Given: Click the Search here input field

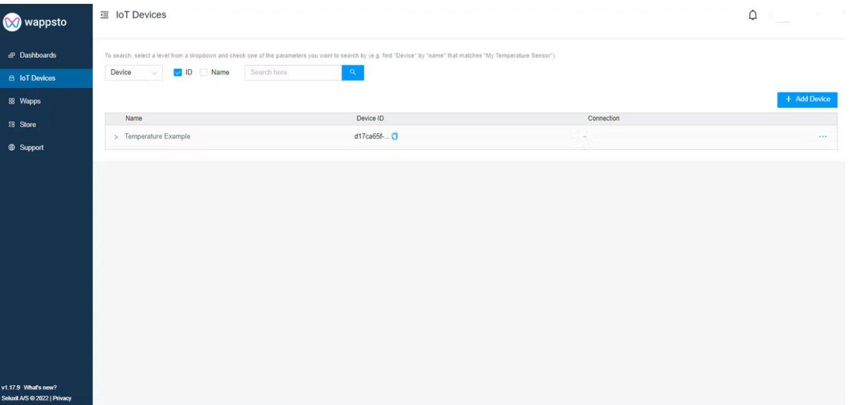Looking at the screenshot, I should 293,72.
